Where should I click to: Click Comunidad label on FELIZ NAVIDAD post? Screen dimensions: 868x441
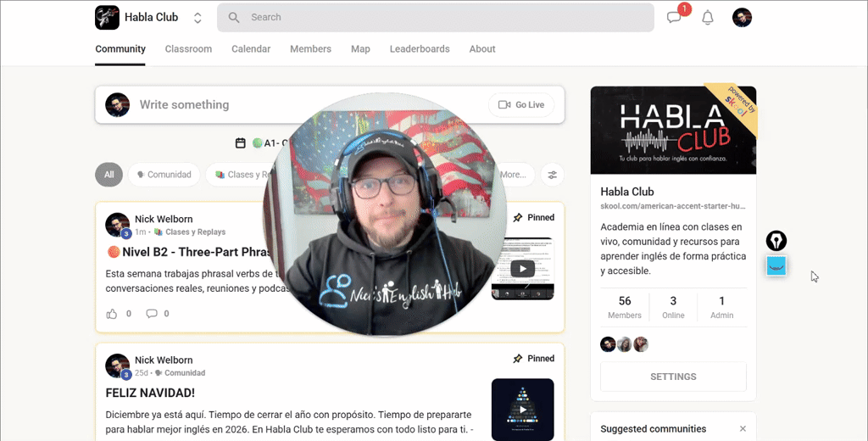(180, 373)
